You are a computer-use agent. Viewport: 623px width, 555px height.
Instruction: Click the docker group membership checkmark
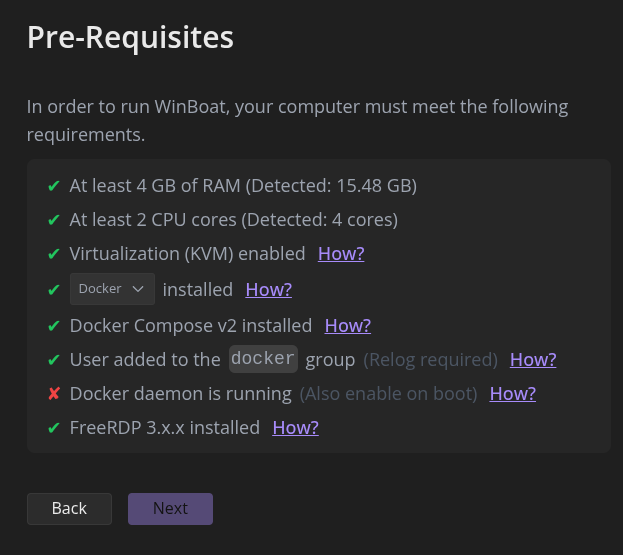pos(54,359)
